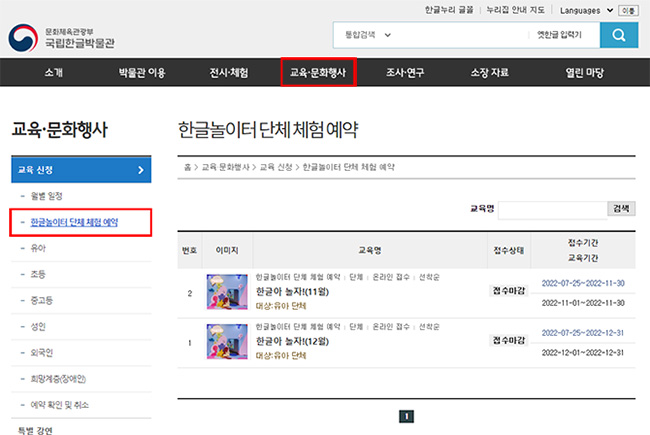Click 접수마감 status for 12월 row

pyautogui.click(x=509, y=340)
